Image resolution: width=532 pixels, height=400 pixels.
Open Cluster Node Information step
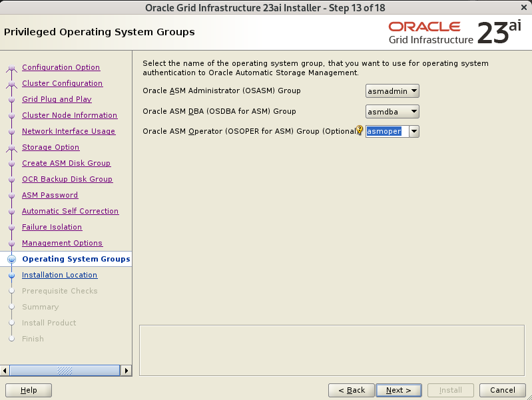coord(69,115)
